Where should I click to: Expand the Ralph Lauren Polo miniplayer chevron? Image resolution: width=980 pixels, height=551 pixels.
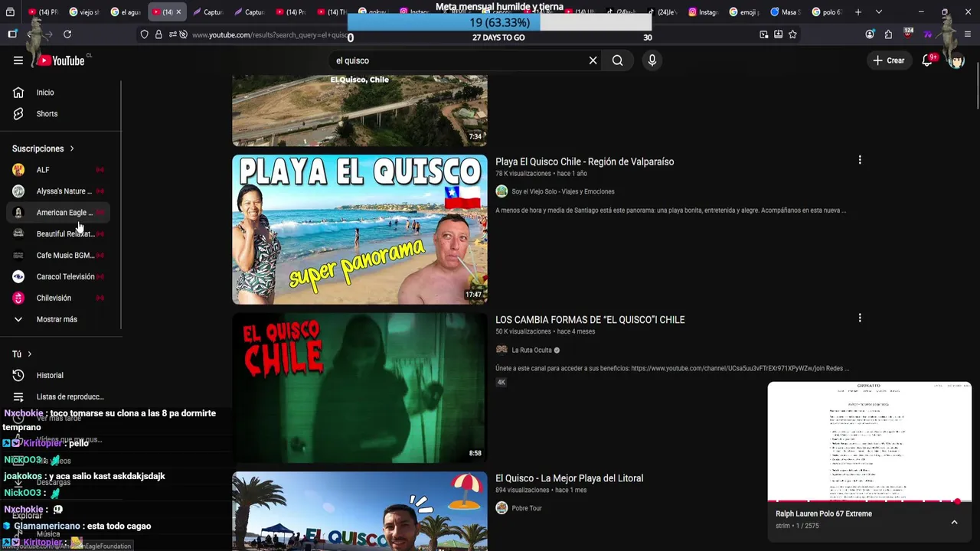pos(954,522)
